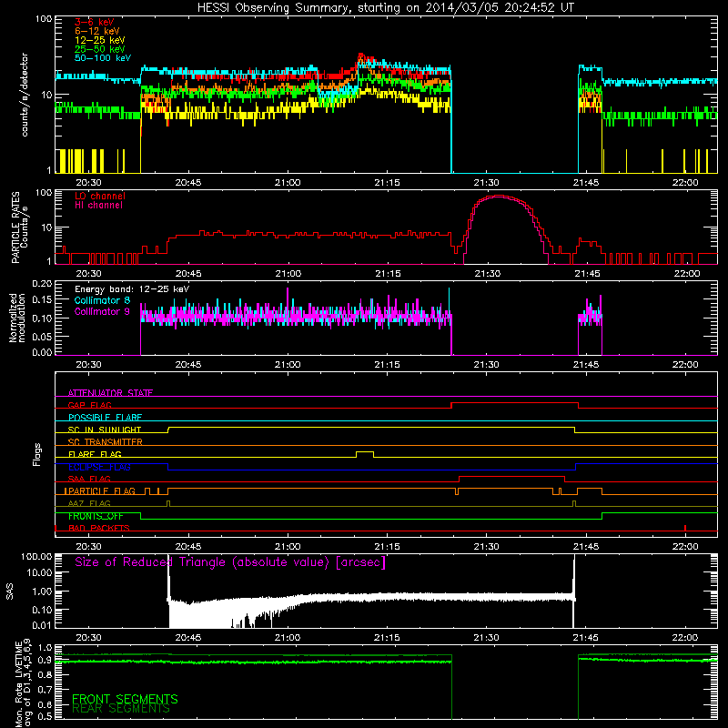Screen dimensions: 728x728
Task: Click the SAA FLAG label
Action: pyautogui.click(x=89, y=479)
